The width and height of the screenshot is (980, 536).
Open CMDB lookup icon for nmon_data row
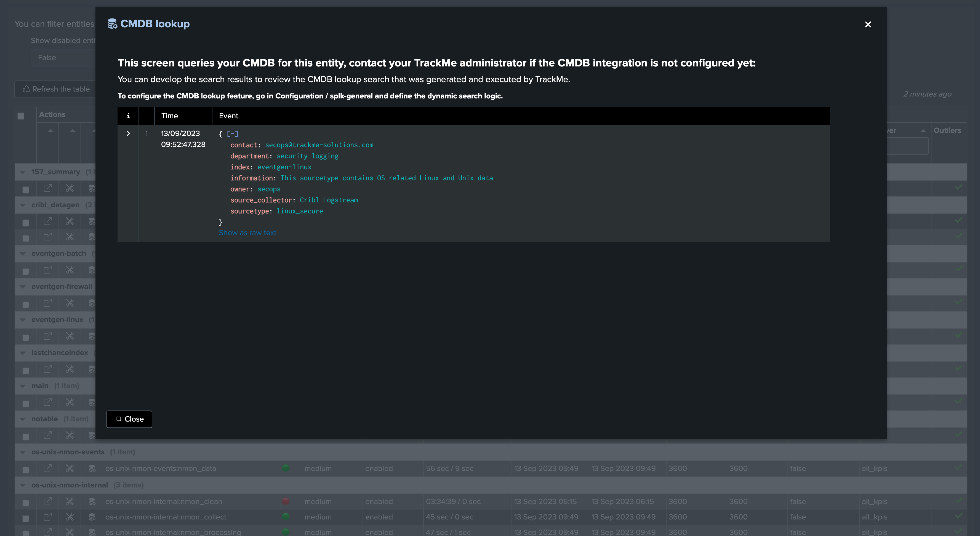coord(92,468)
